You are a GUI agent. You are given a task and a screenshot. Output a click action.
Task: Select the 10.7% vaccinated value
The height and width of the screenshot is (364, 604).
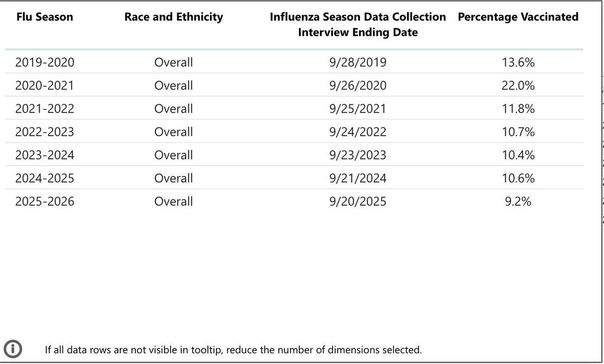[x=518, y=132]
